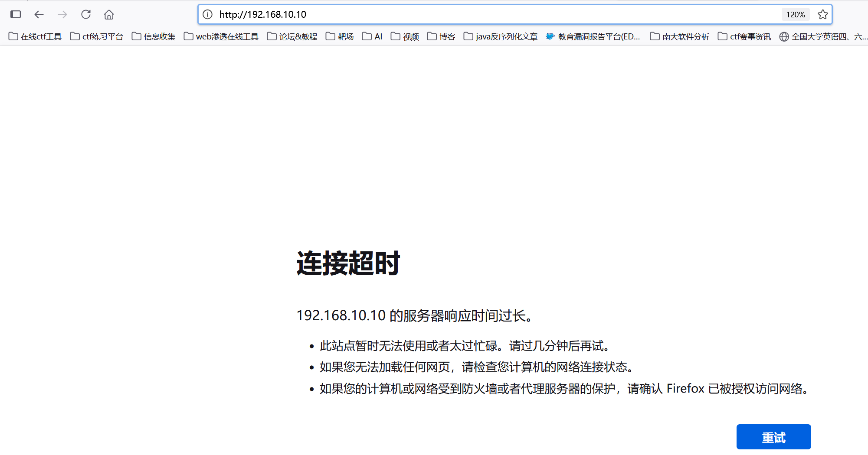Go back to the previous page
Image resolution: width=868 pixels, height=455 pixels.
click(39, 14)
